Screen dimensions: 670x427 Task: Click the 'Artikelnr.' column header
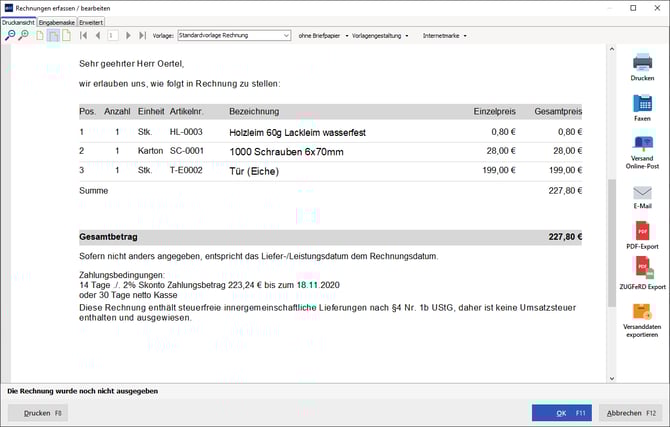186,112
